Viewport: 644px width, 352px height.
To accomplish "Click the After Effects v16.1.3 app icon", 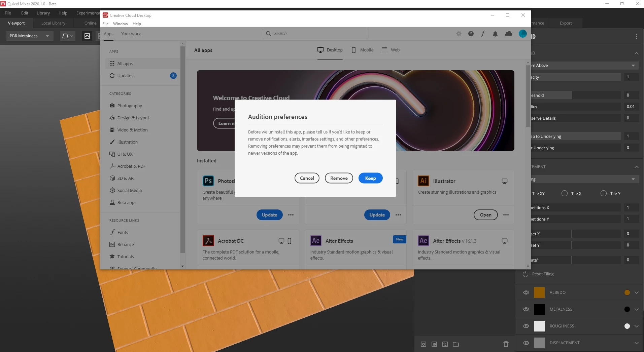I will point(423,241).
